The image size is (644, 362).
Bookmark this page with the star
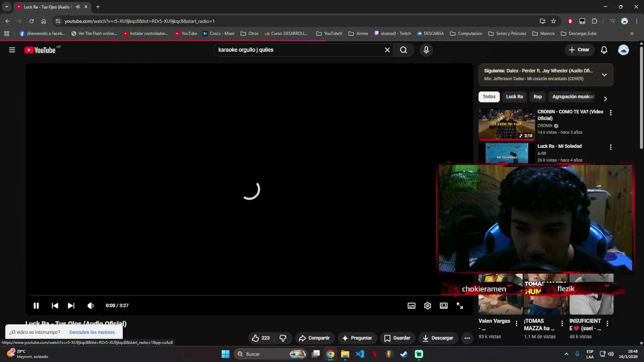553,21
